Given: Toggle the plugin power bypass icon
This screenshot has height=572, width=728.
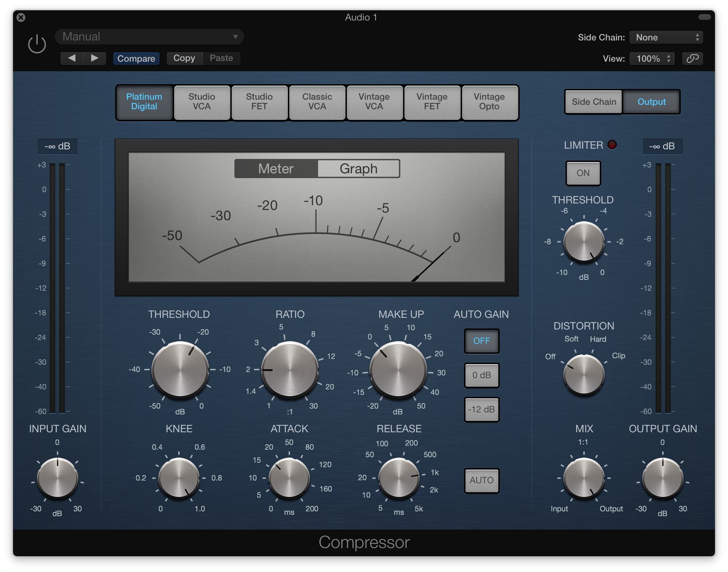Looking at the screenshot, I should point(37,44).
